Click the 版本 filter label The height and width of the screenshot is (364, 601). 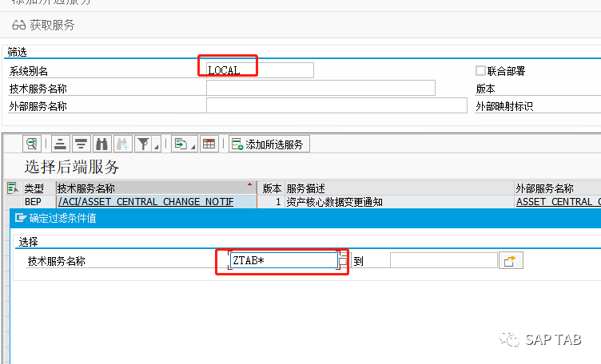(485, 89)
